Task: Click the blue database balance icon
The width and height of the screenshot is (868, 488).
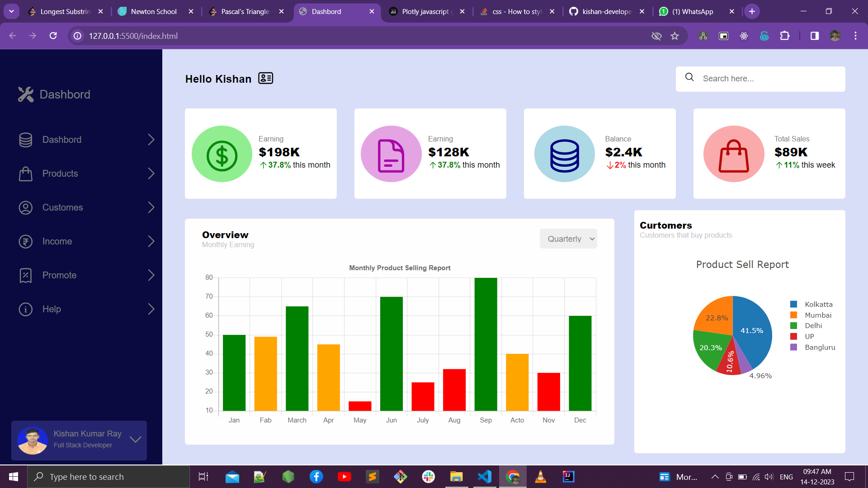Action: [565, 154]
